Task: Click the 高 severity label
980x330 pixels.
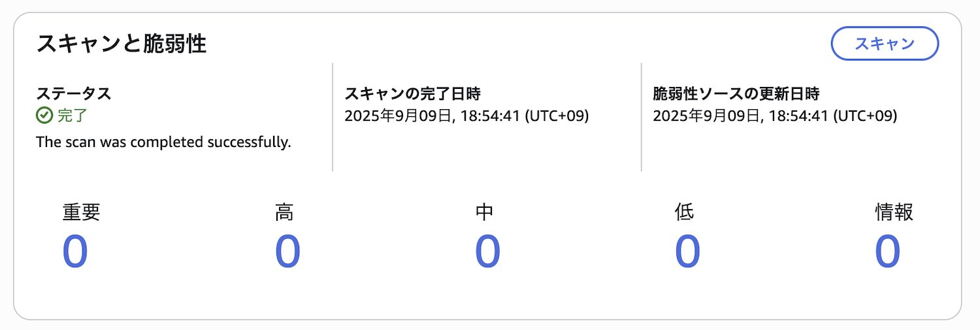Action: [284, 212]
